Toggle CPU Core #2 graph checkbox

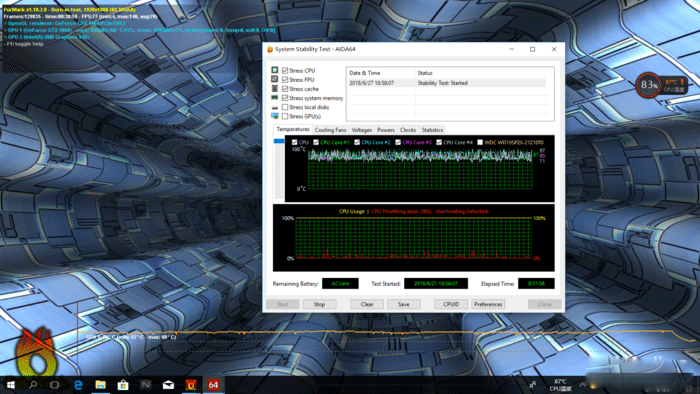click(x=357, y=142)
